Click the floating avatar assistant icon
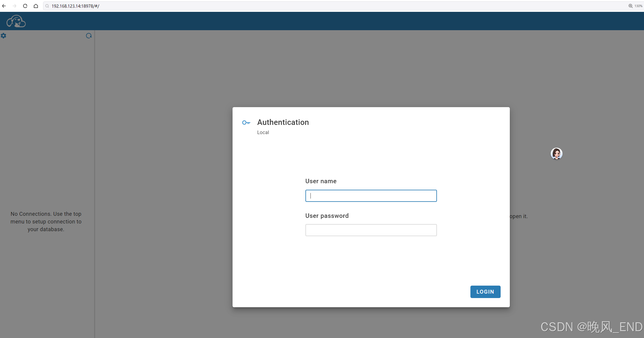Screen dimensions: 644x338 556,154
